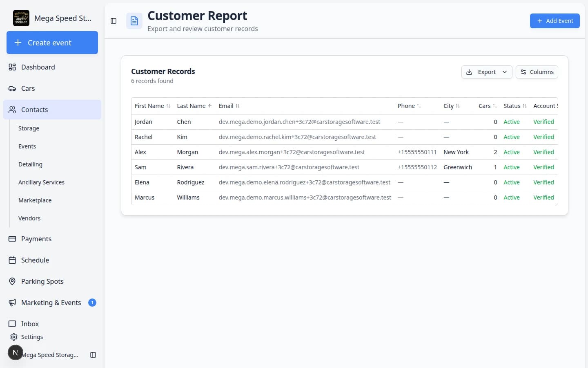Viewport: 588px width, 368px height.
Task: Click the Customer Report document icon
Action: [x=134, y=21]
